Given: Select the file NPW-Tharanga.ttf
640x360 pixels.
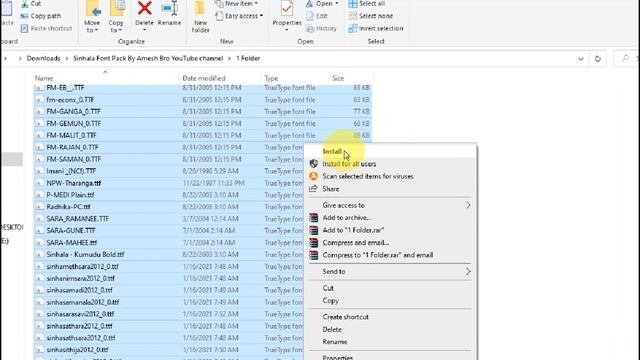Looking at the screenshot, I should click(x=73, y=183).
